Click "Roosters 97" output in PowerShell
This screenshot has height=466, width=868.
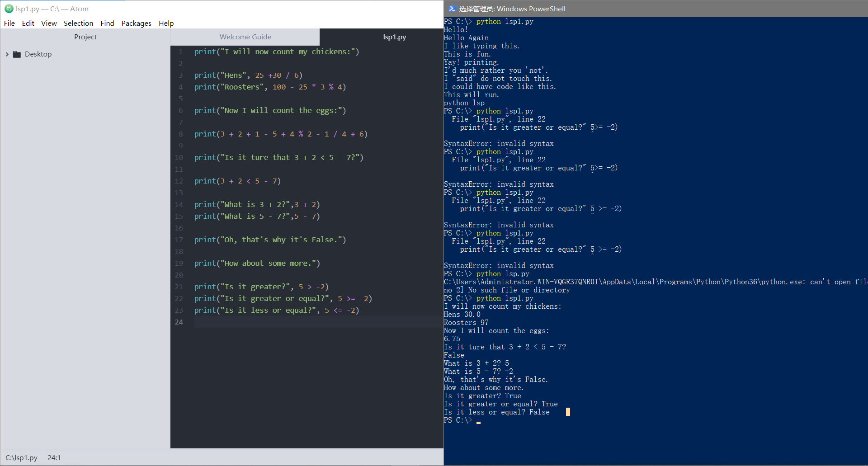tap(466, 323)
